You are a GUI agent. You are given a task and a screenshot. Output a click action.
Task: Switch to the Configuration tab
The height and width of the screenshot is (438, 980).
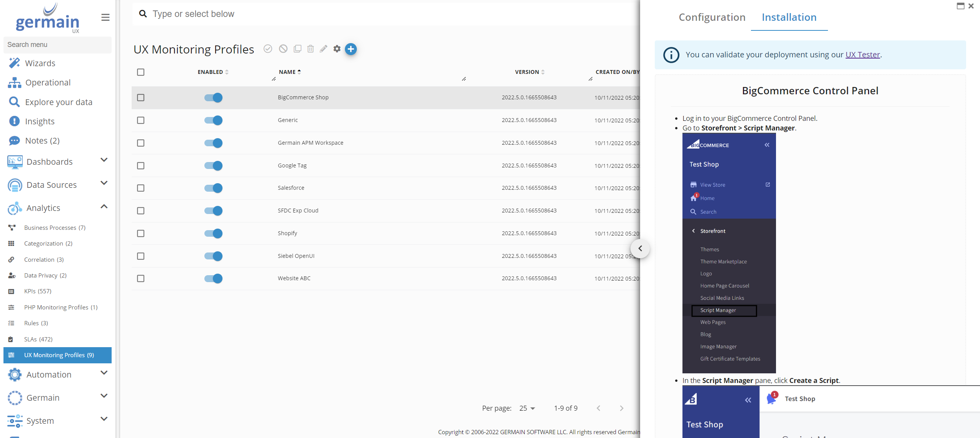[712, 17]
